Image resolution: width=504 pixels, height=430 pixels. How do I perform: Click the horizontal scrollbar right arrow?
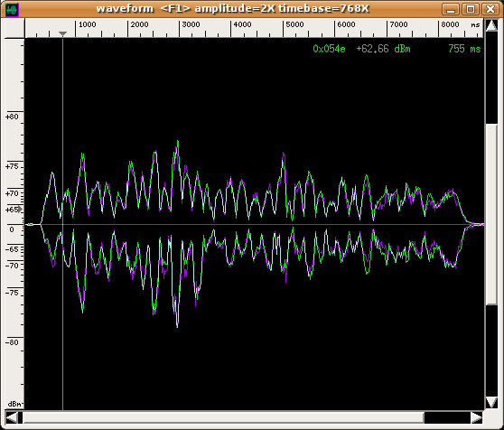(476, 417)
